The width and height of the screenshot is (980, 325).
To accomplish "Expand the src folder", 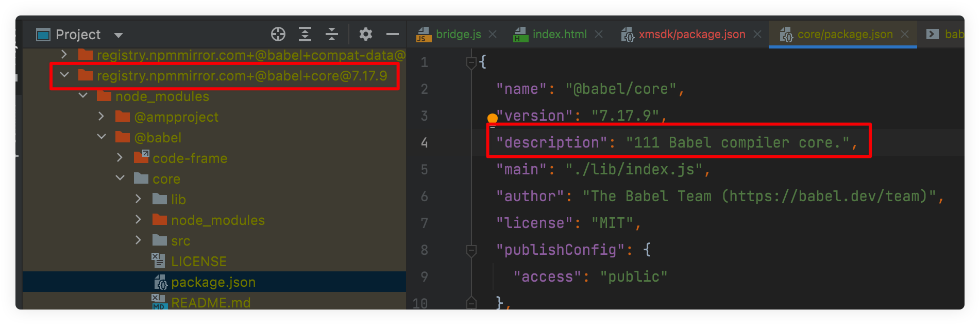I will click(x=139, y=240).
